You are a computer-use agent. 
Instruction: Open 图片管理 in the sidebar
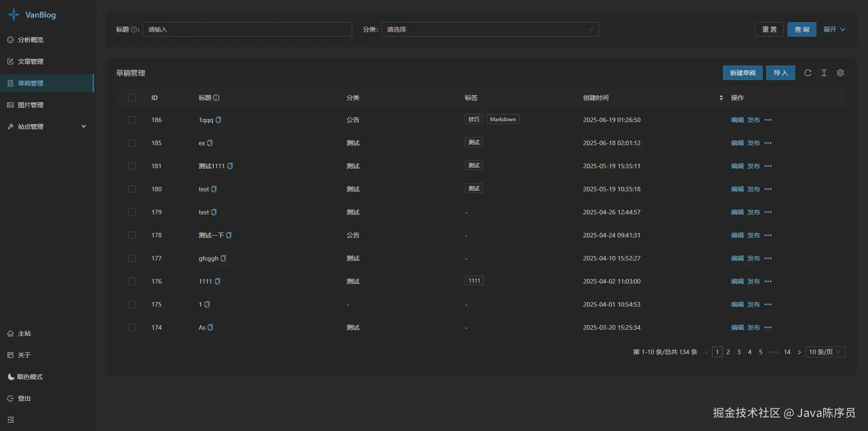click(x=47, y=105)
